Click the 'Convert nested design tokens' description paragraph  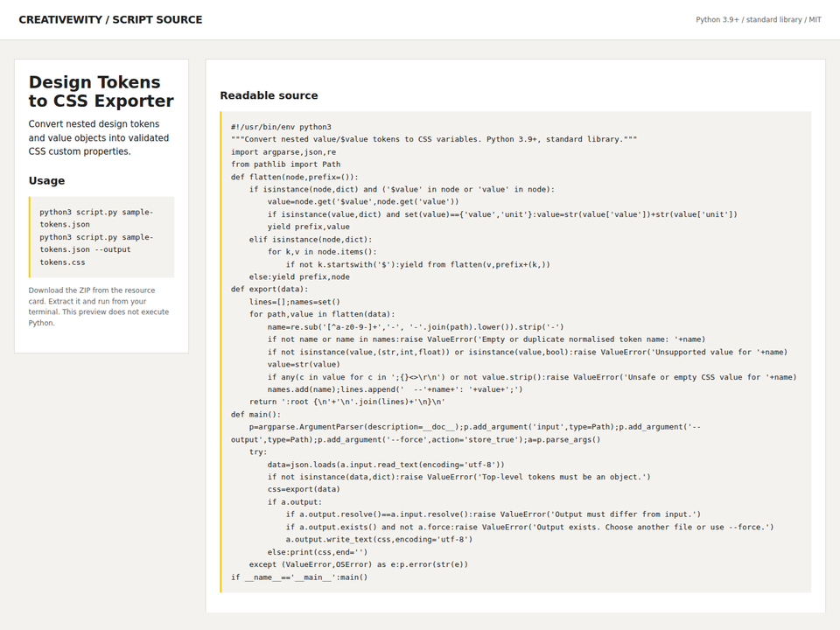click(99, 137)
